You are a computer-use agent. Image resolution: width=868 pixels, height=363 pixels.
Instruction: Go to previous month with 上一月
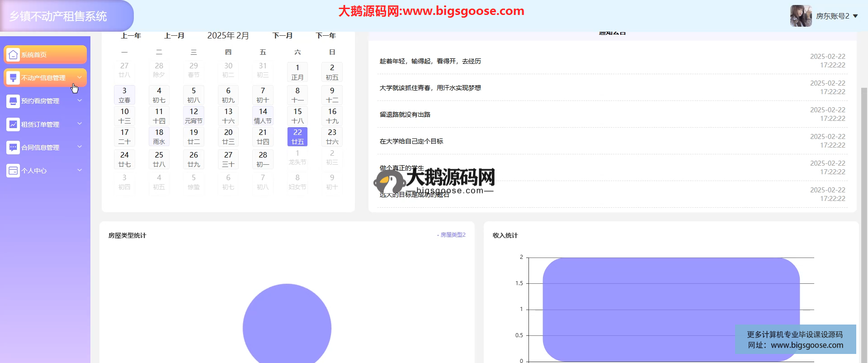[174, 36]
